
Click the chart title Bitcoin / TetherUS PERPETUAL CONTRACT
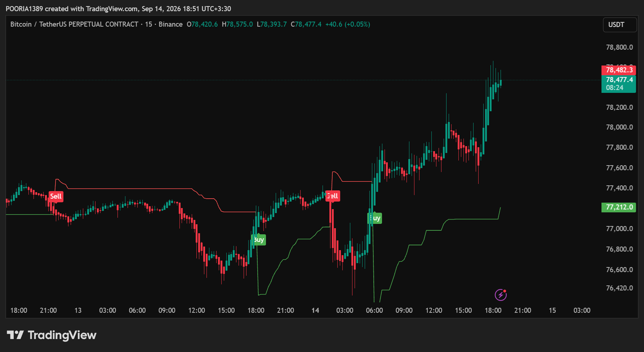click(x=74, y=24)
